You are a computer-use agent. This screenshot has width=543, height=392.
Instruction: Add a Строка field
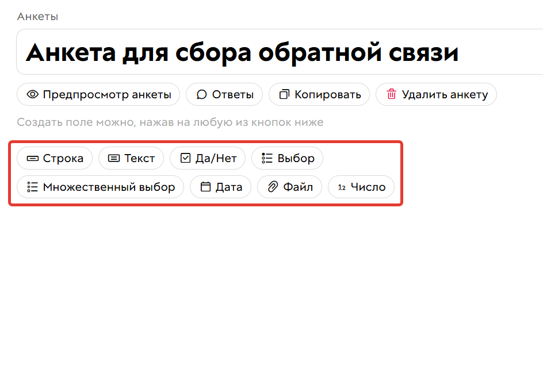click(55, 158)
